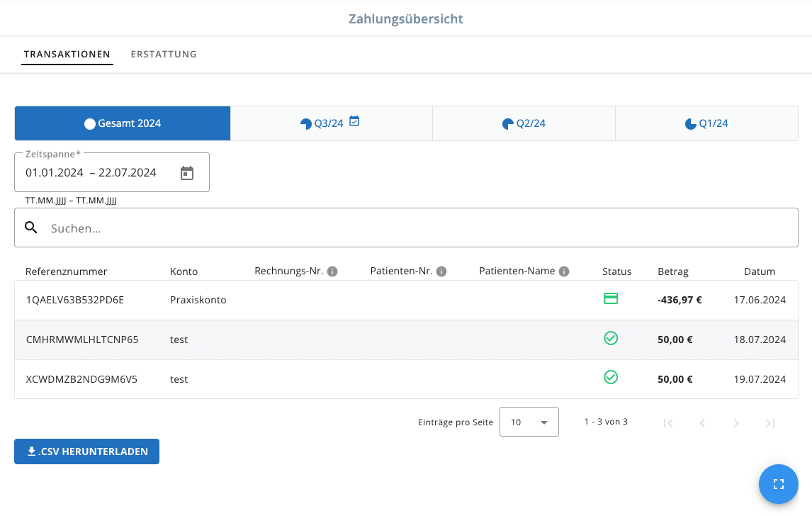Go to the previous page arrow
This screenshot has width=812, height=516.
(x=702, y=423)
